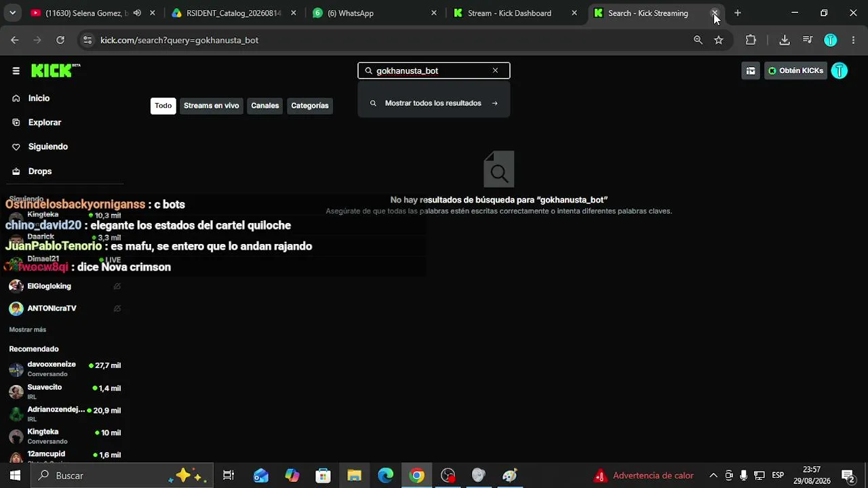Click the KICK logo
The image size is (868, 488).
pos(56,70)
